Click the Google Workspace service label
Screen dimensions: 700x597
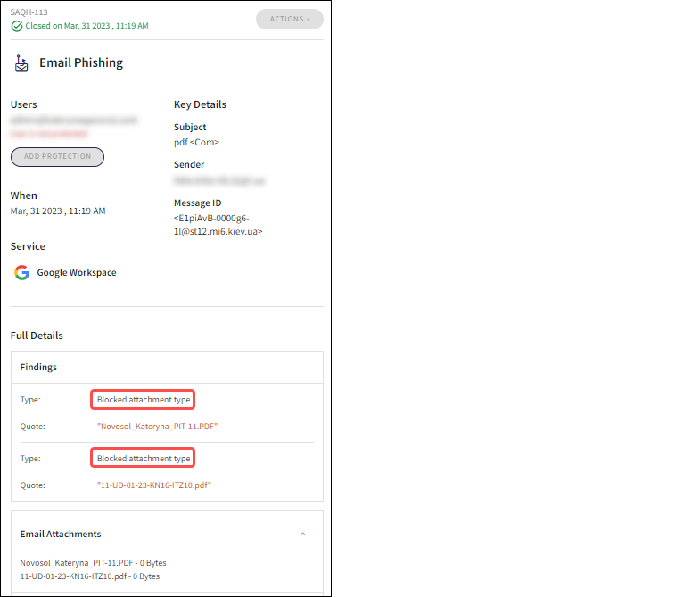77,272
